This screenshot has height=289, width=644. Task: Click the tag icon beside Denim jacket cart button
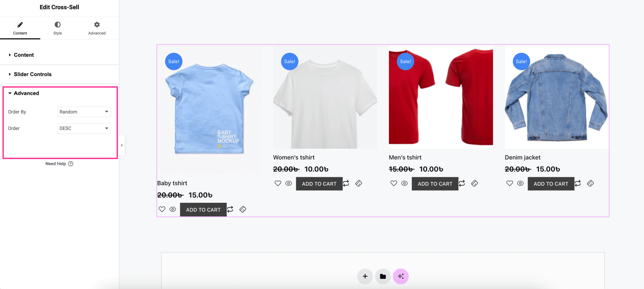[591, 183]
